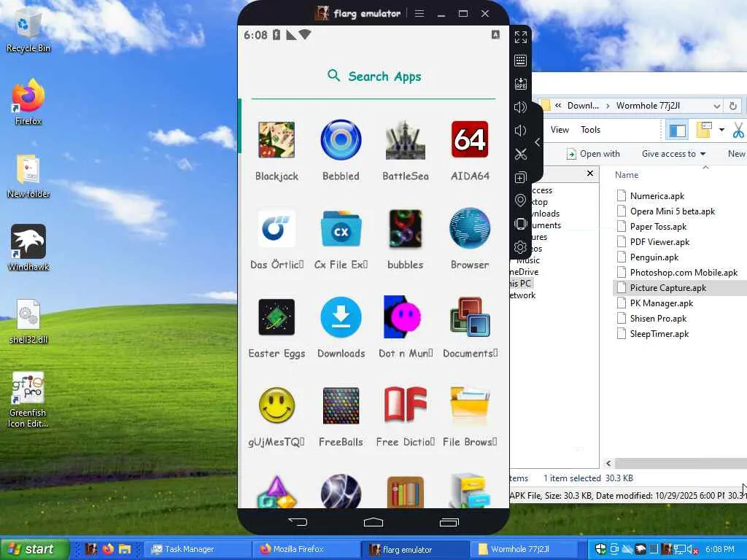The image size is (747, 560).
Task: Click the install APK sidebar icon
Action: point(521,84)
